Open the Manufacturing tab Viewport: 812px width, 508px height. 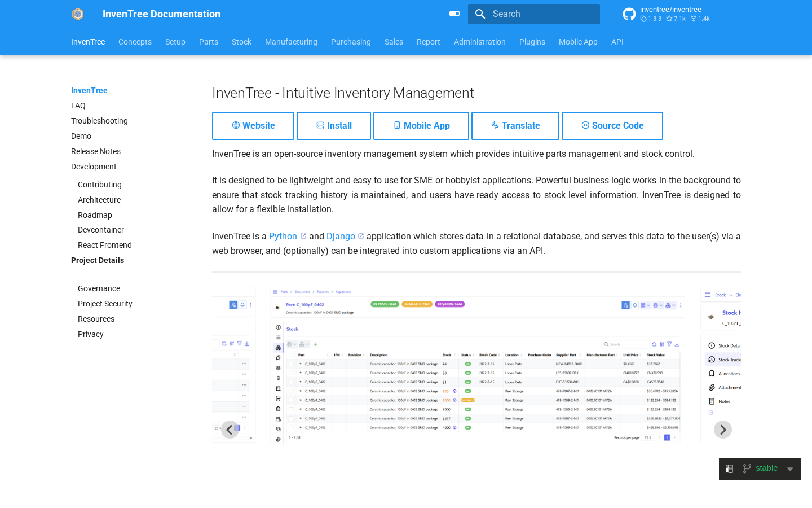pyautogui.click(x=291, y=42)
